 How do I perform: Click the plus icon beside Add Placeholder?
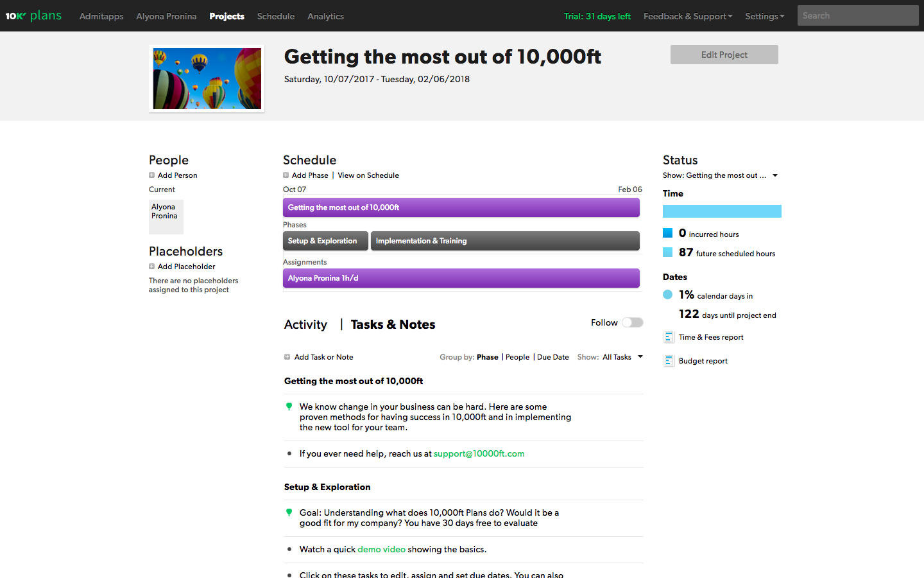click(x=151, y=267)
